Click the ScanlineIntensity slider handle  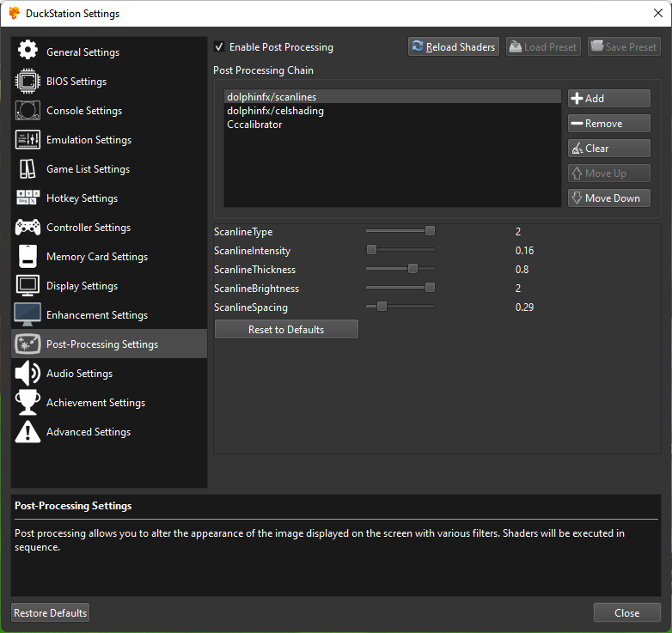coord(371,250)
